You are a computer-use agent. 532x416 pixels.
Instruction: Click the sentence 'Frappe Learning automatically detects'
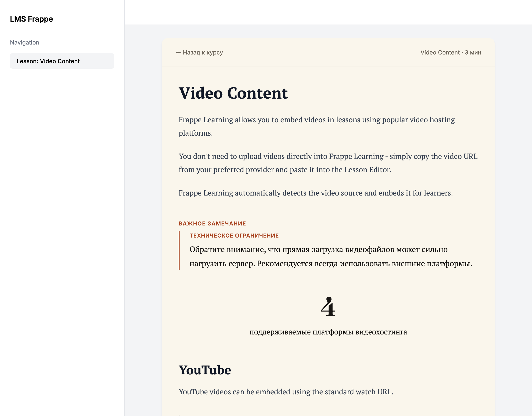pos(316,193)
